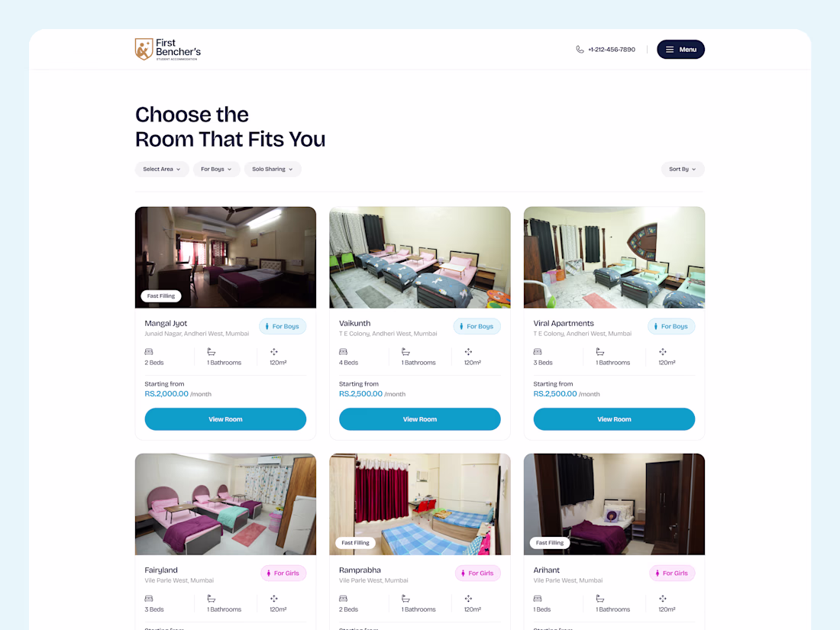
Task: Open the For Boys filter dropdown
Action: tap(216, 170)
